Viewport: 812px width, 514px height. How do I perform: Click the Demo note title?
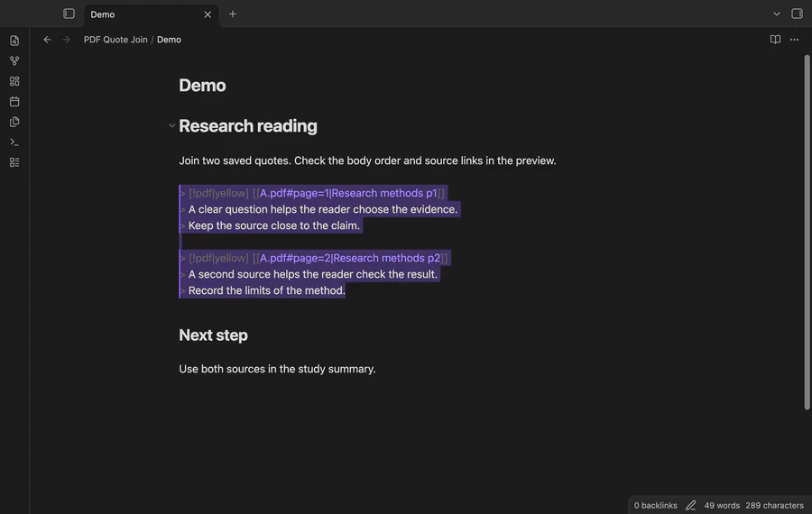(x=202, y=86)
